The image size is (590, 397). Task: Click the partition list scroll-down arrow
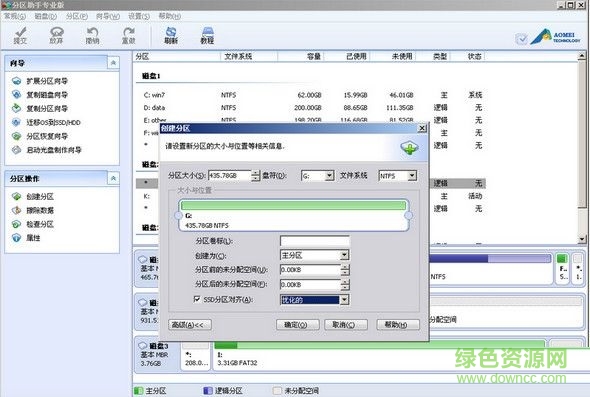click(x=582, y=239)
